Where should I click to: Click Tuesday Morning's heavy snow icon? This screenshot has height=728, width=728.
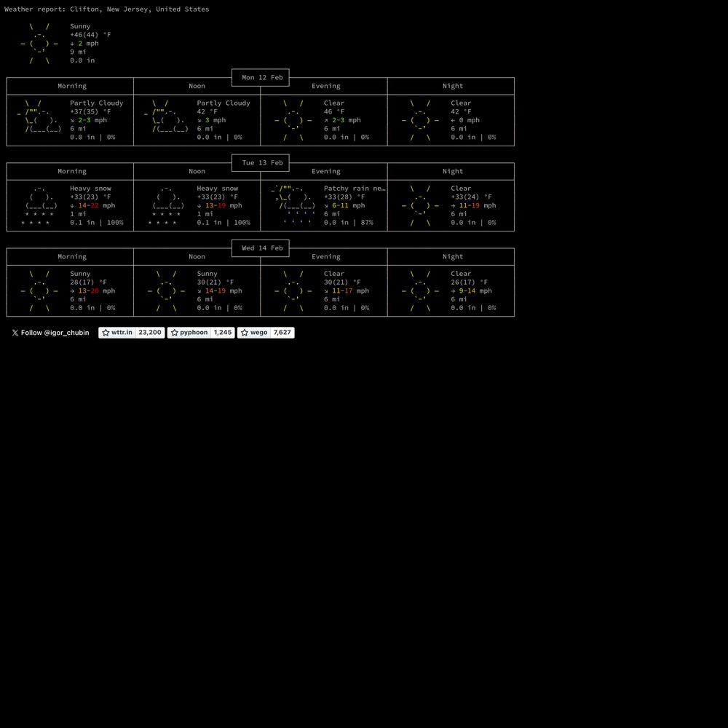pos(39,206)
